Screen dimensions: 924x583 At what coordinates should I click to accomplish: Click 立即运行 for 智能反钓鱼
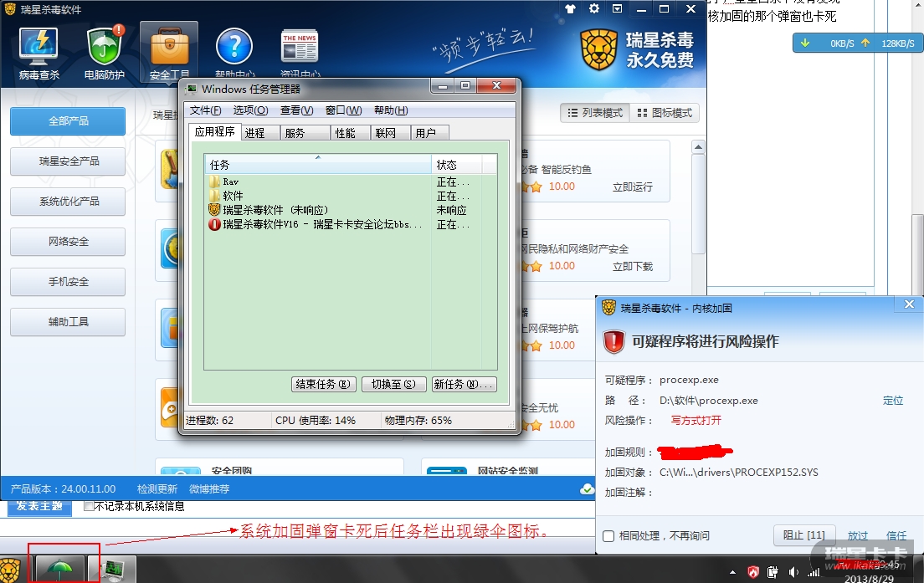coord(632,187)
